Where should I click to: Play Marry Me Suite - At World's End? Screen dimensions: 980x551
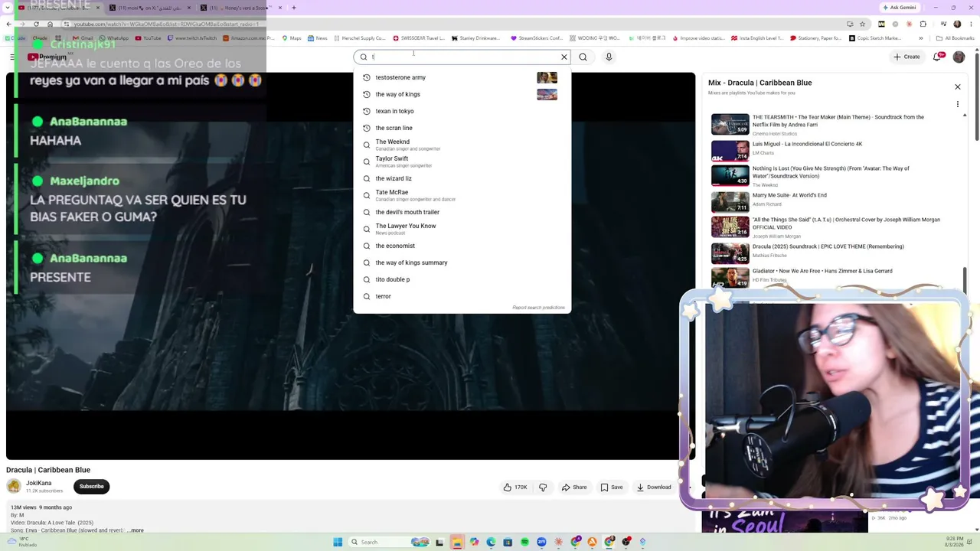(x=835, y=201)
